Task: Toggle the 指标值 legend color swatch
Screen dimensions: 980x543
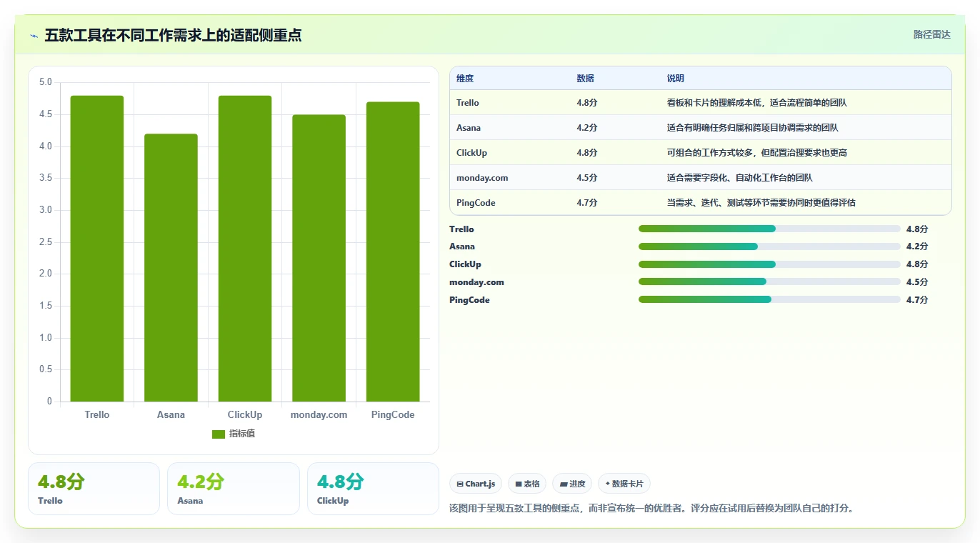Action: coord(219,434)
